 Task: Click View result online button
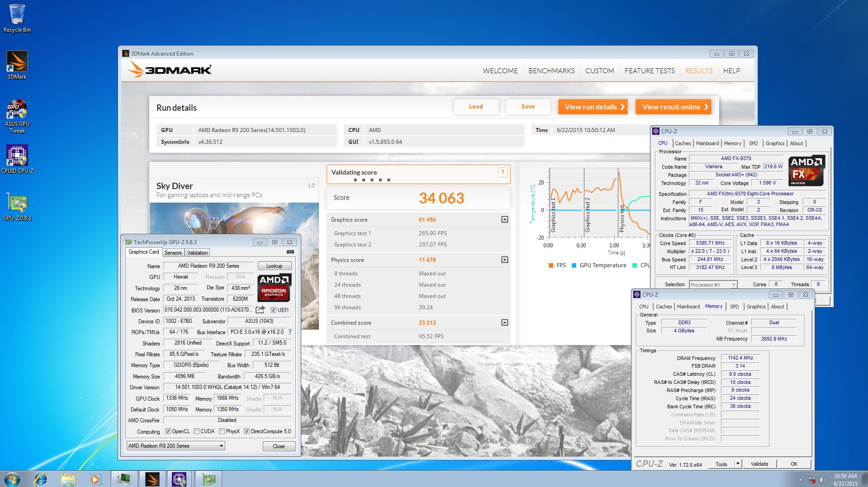pyautogui.click(x=674, y=107)
